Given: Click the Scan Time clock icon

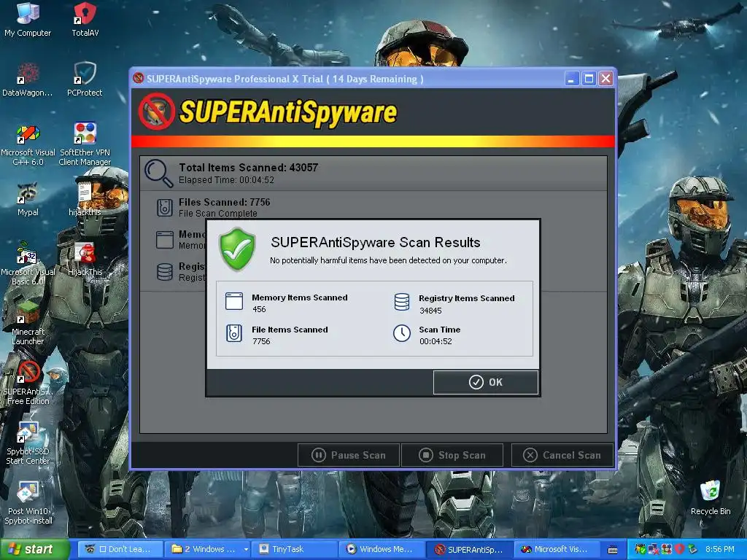Looking at the screenshot, I should pyautogui.click(x=402, y=333).
